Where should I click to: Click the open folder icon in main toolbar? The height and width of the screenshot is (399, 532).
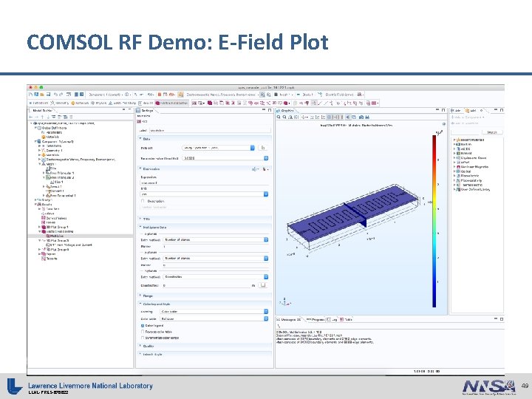coord(42,95)
